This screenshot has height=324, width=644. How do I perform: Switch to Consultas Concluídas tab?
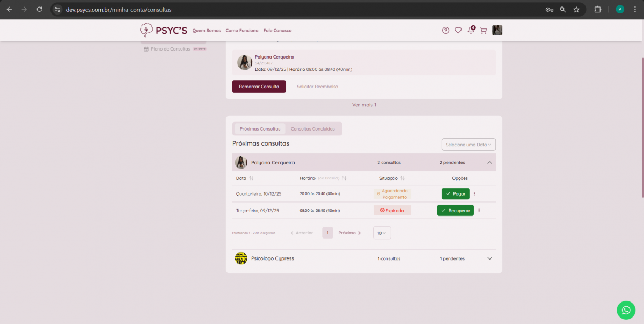tap(312, 129)
